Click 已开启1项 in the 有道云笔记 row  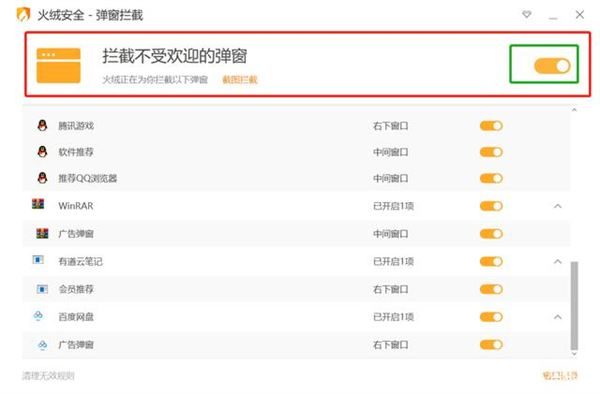click(x=393, y=262)
